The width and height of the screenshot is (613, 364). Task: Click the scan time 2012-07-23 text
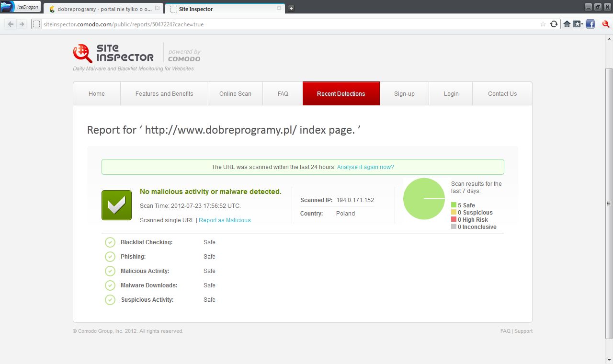190,206
